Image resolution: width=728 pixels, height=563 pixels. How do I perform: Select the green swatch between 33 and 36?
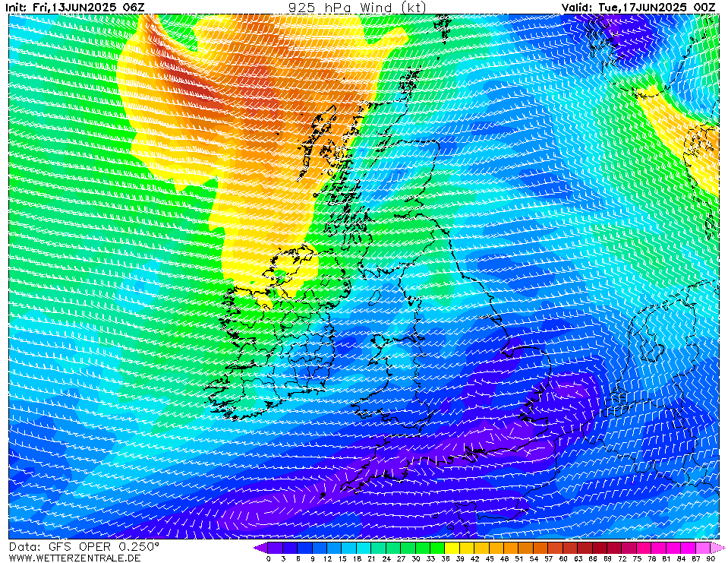[x=437, y=548]
